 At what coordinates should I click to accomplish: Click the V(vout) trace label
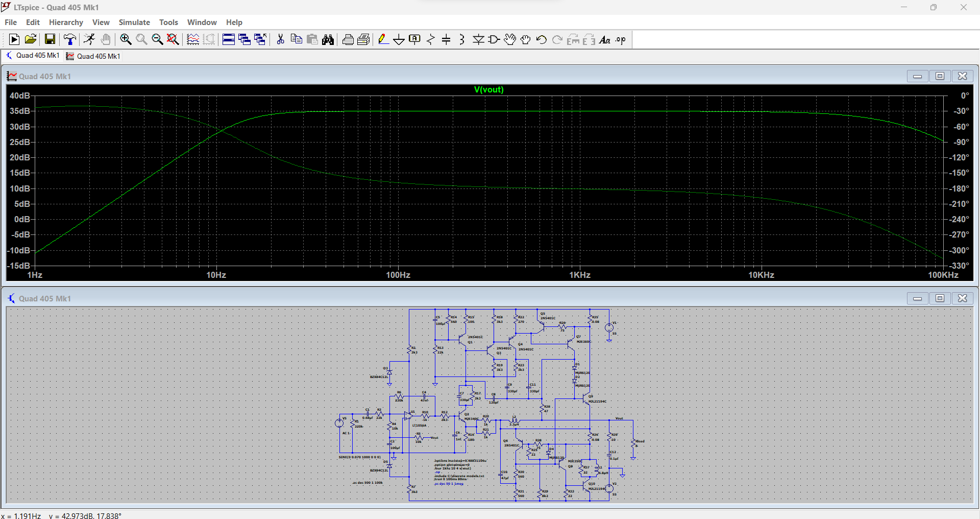[x=488, y=89]
